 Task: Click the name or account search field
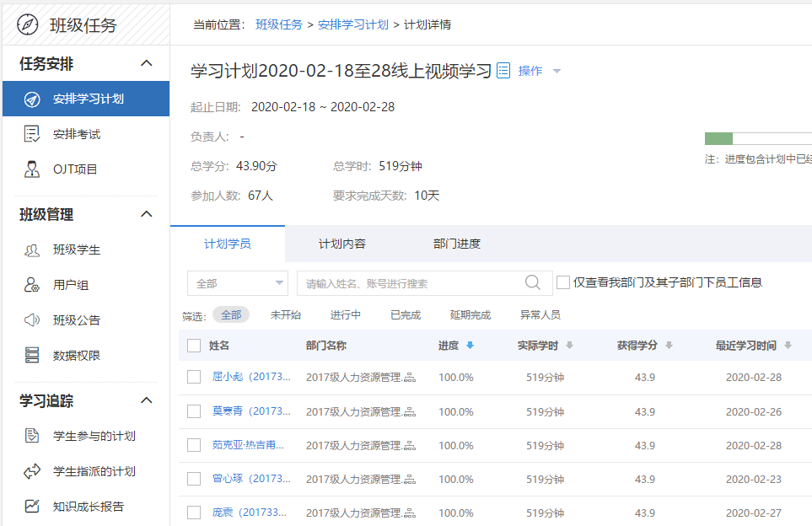[x=409, y=283]
